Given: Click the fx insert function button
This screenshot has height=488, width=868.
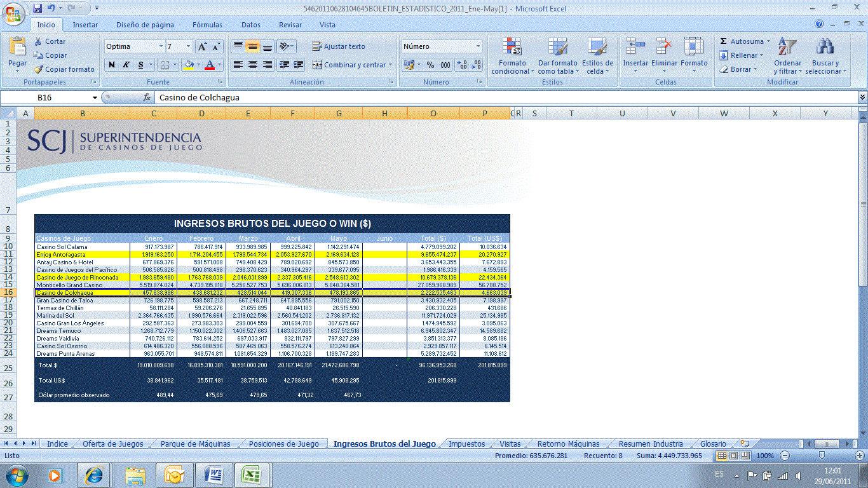Looking at the screenshot, I should point(147,97).
